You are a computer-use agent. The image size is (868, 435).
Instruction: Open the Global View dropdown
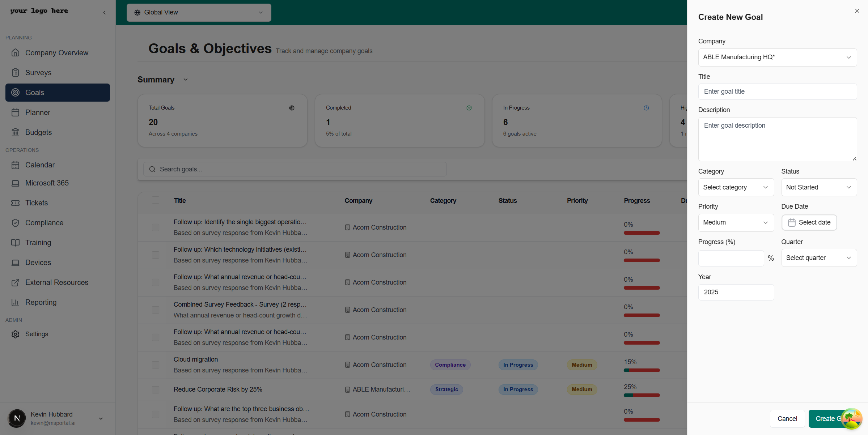tap(198, 12)
